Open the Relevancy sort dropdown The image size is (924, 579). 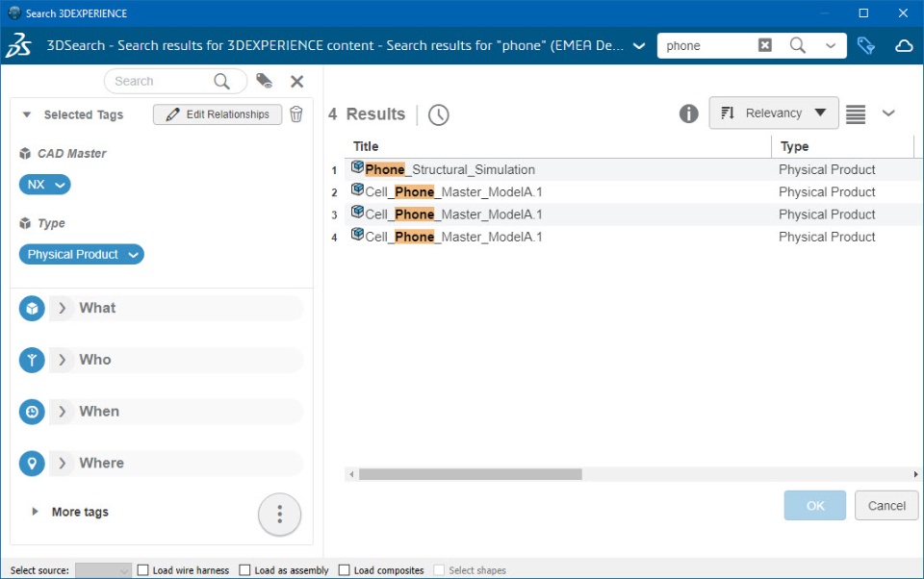(x=774, y=113)
